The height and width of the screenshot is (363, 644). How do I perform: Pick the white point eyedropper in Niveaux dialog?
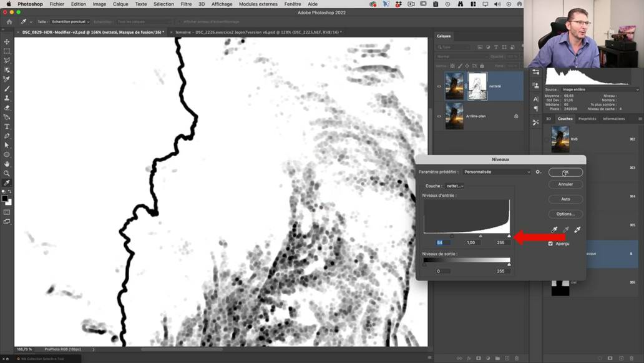[x=577, y=229]
